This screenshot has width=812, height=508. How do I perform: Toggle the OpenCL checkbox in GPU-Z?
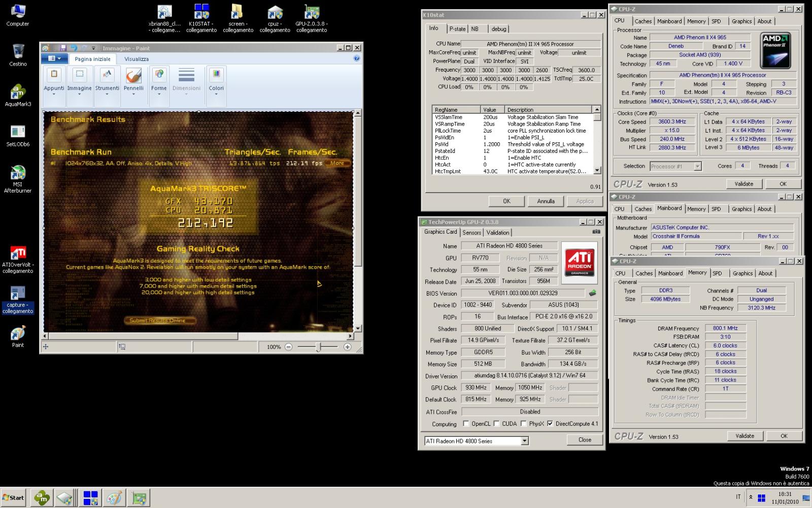click(x=466, y=423)
